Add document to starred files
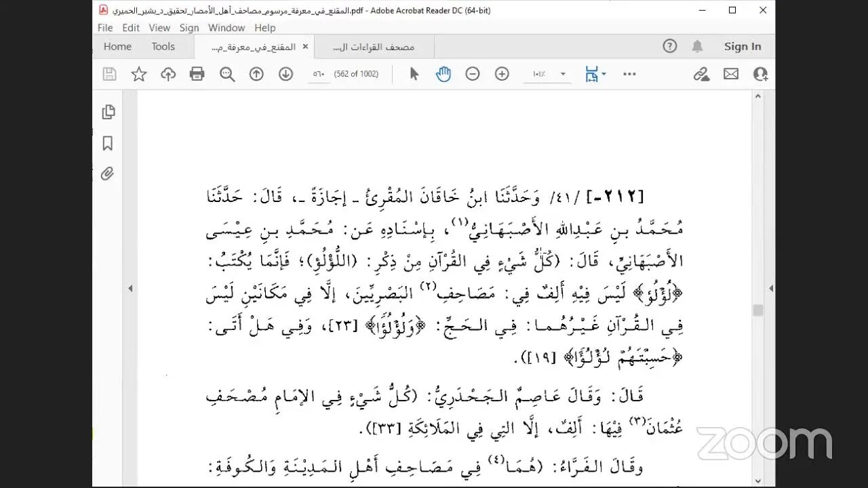 coord(139,74)
